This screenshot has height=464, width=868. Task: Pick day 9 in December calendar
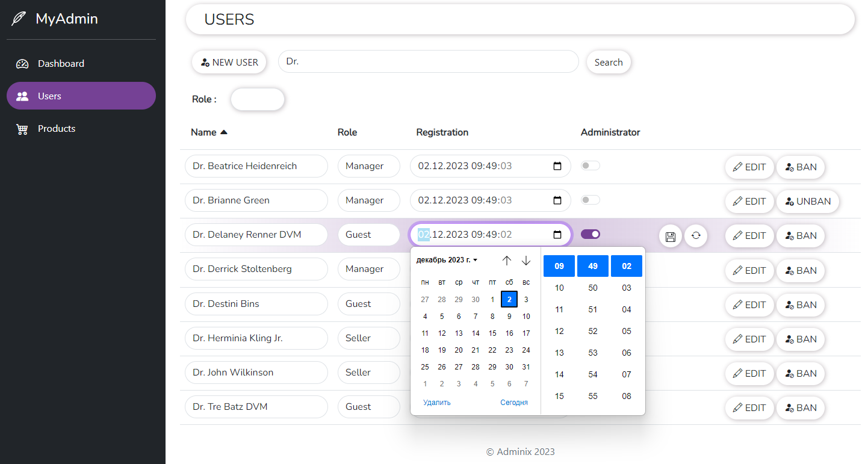click(509, 317)
